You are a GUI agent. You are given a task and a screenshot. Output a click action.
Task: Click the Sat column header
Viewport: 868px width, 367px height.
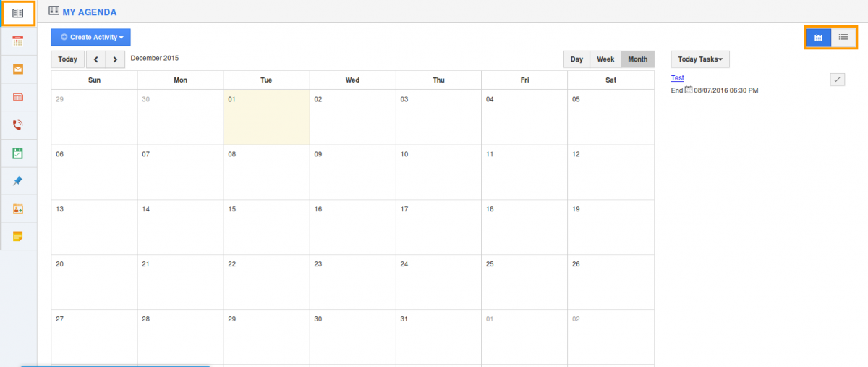coord(610,80)
